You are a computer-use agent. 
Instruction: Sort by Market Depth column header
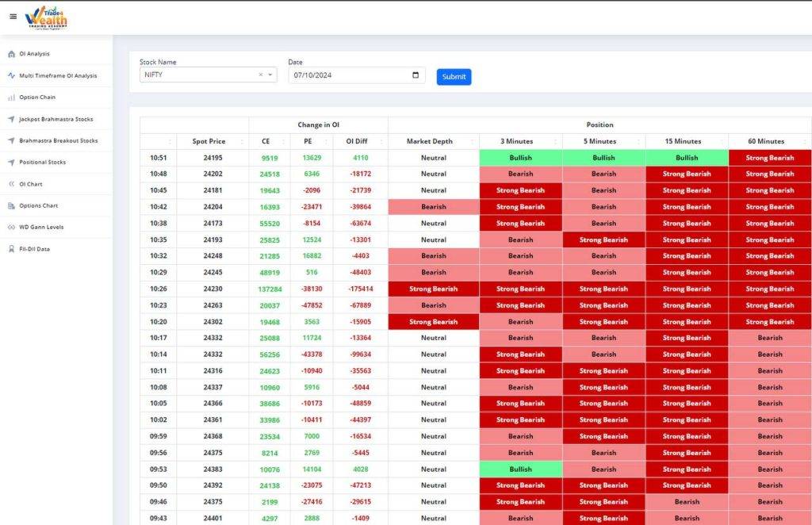pyautogui.click(x=429, y=141)
